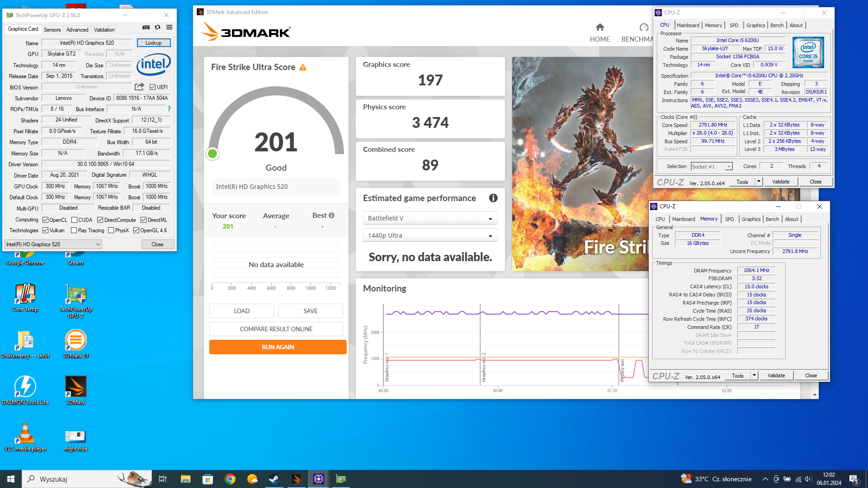868x488 pixels.
Task: Toggle OpenGL 4.6 checkbox
Action: point(136,230)
